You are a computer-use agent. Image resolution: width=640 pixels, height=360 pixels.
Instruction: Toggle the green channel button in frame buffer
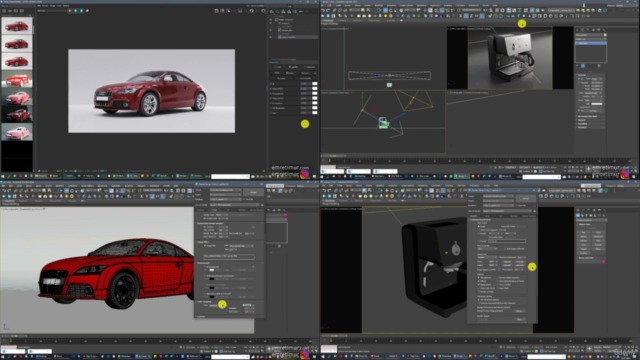[76, 11]
